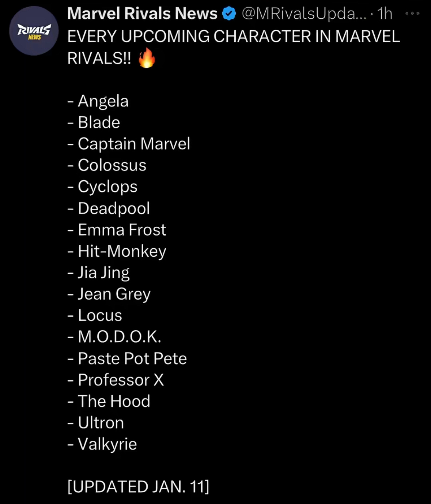
Task: Click the Captain Marvel list entry
Action: (x=133, y=144)
